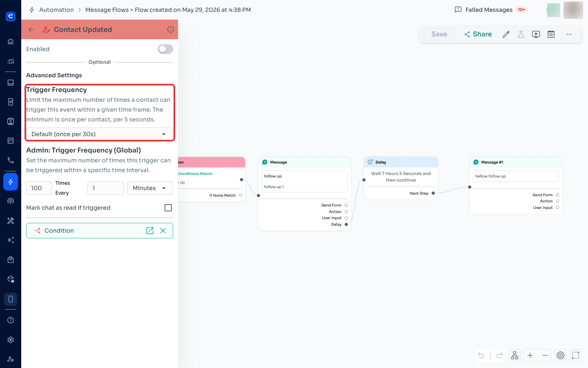Click the undo arrow icon
The width and height of the screenshot is (588, 368).
pos(481,355)
